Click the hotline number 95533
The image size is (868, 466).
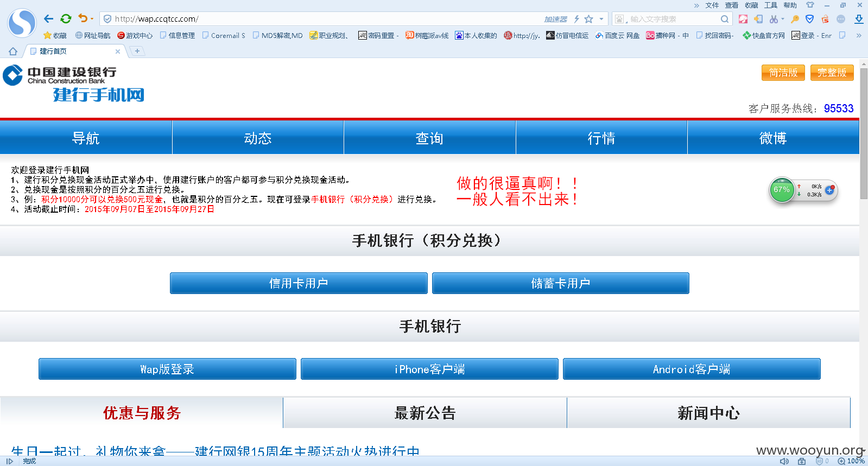click(x=839, y=108)
